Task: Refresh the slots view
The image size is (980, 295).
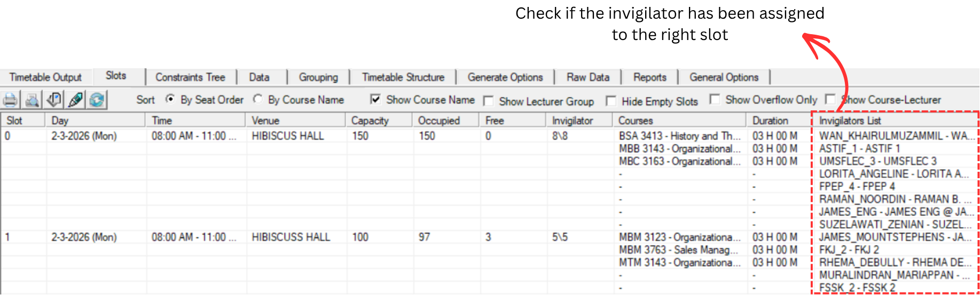Action: (97, 100)
